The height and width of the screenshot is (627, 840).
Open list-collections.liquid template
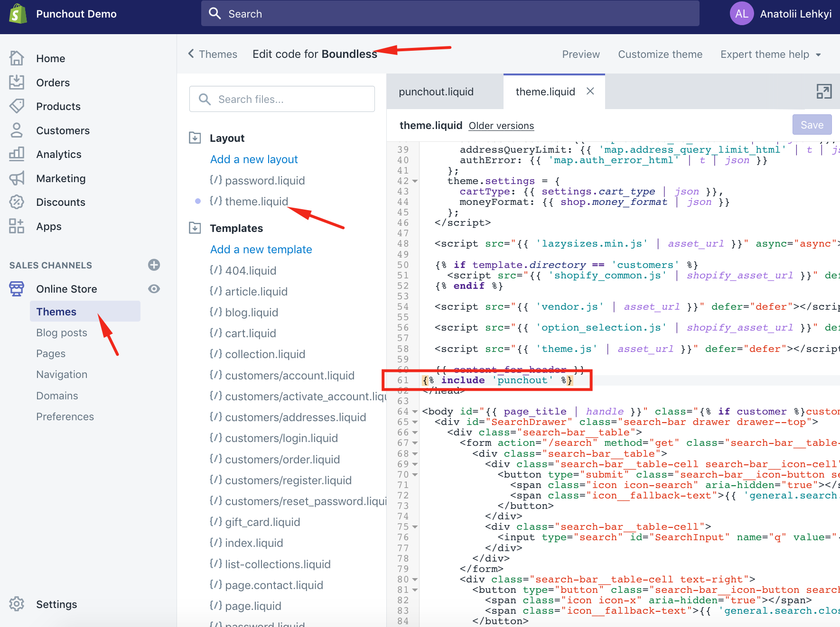pyautogui.click(x=270, y=564)
